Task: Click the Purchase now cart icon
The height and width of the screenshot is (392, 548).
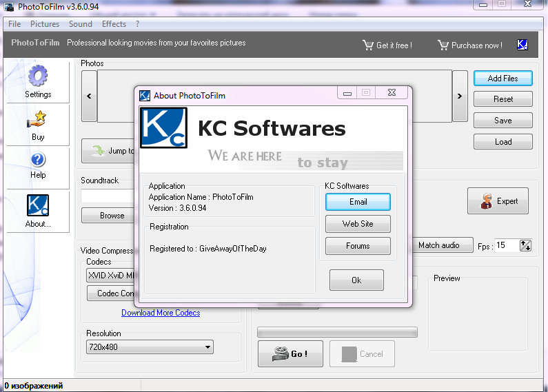Action: [443, 45]
